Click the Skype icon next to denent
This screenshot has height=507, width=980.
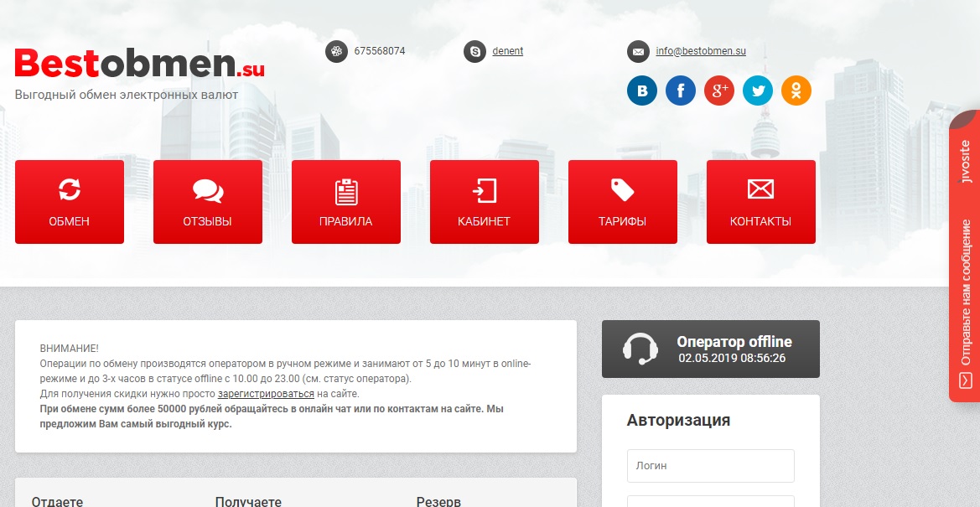point(475,51)
